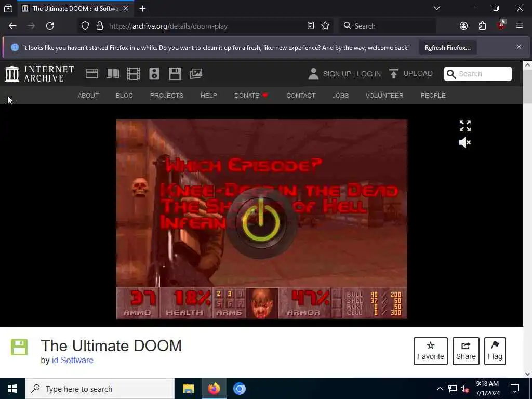The height and width of the screenshot is (399, 532).
Task: Click the magnifier in archive search box
Action: click(451, 74)
